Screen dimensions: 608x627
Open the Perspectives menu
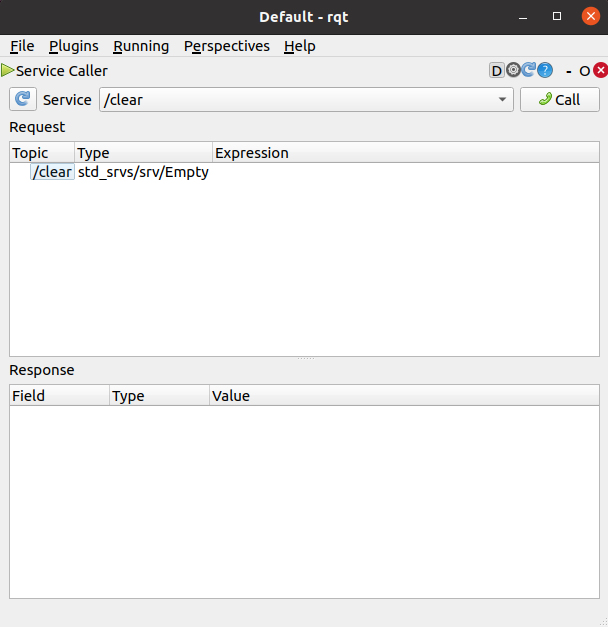(227, 46)
